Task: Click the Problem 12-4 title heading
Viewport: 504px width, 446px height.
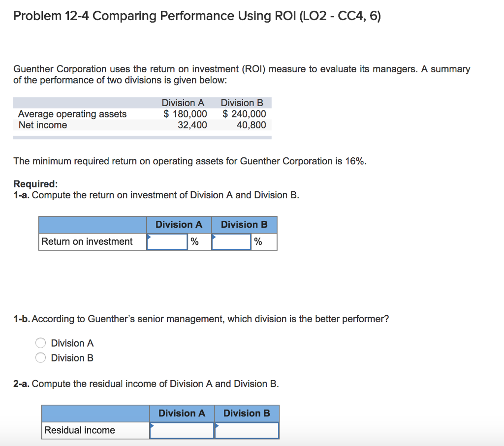Action: tap(196, 16)
